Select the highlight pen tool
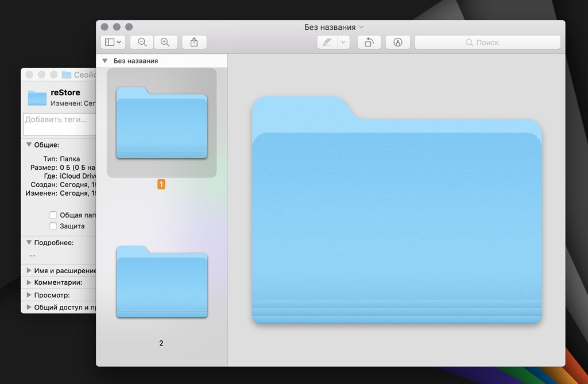Viewport: 588px width, 384px height. coord(327,42)
